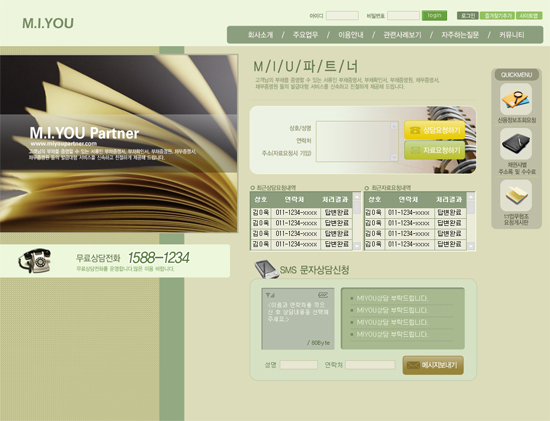Open the 커뮤니티 menu item
The image size is (550, 421).
click(512, 35)
